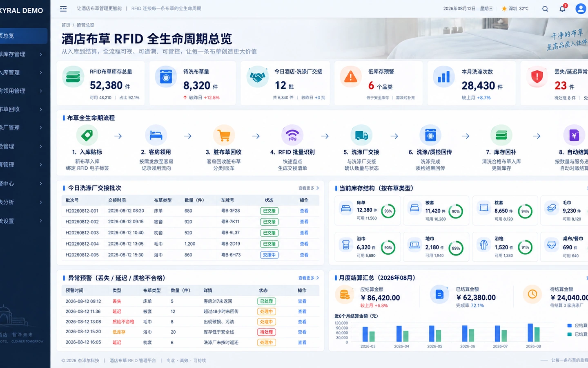
Task: Select the 库存回补 stack icon
Action: click(x=501, y=135)
